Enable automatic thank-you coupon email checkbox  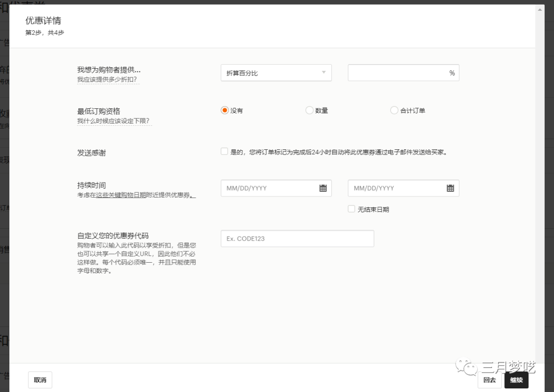tap(224, 150)
